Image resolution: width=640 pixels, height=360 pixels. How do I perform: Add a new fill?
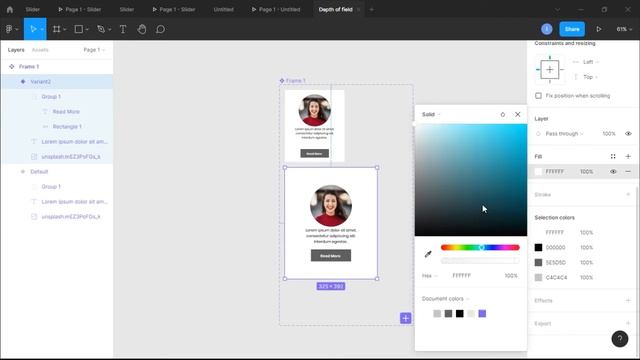[x=628, y=156]
